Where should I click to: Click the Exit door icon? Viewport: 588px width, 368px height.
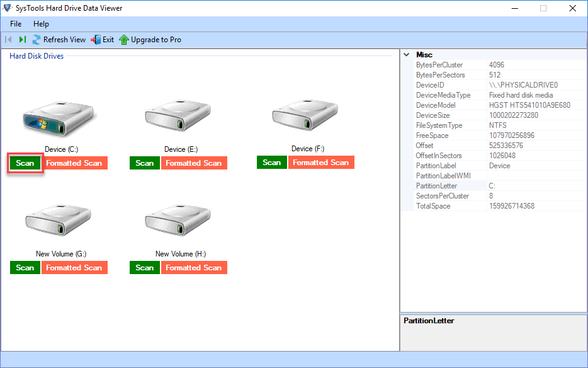tap(96, 40)
